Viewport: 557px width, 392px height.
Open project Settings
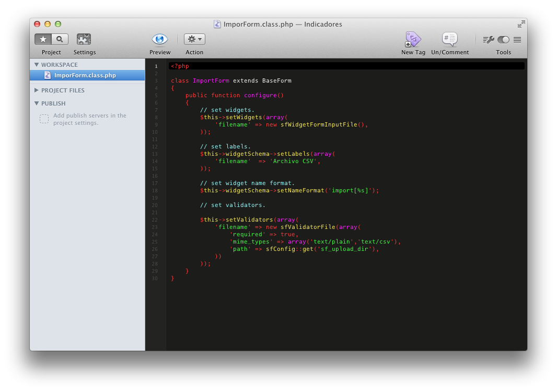coord(84,39)
